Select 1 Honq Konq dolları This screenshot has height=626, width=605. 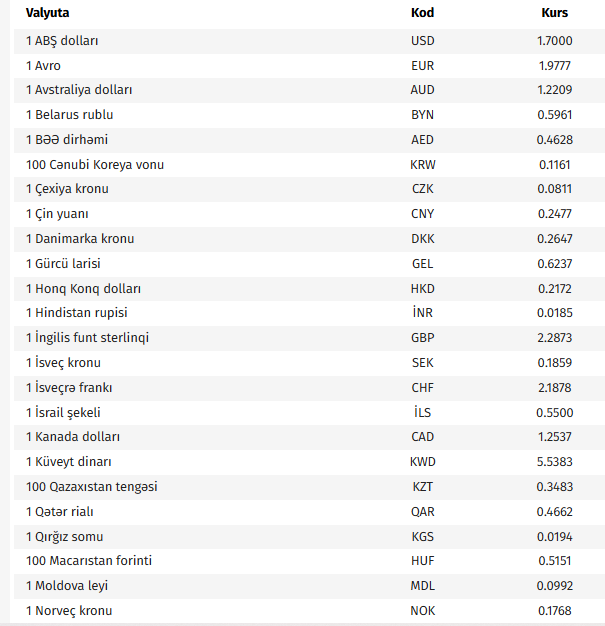click(83, 288)
